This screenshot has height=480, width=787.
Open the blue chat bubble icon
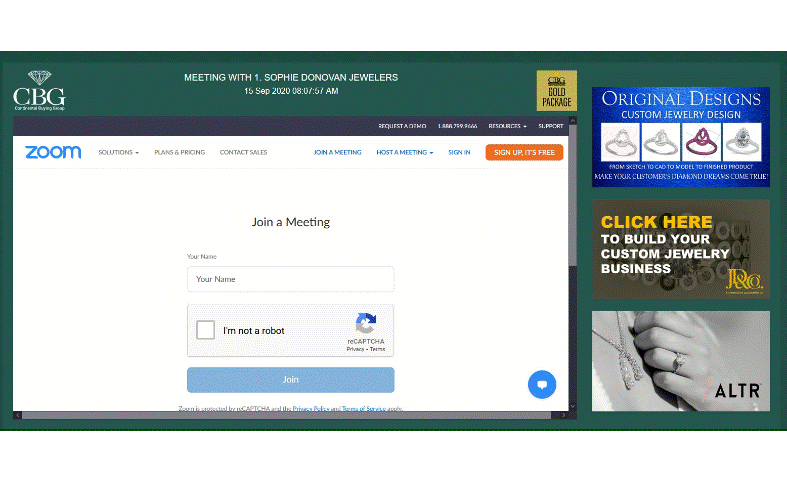(542, 385)
